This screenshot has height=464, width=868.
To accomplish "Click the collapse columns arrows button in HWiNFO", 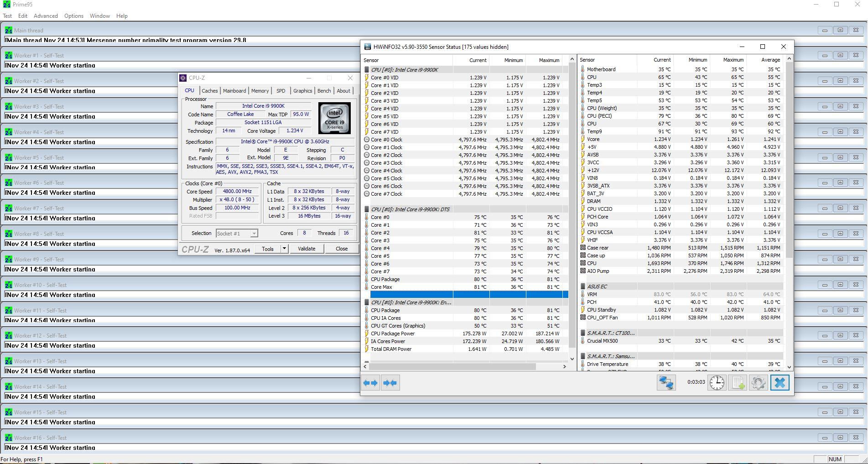I will coord(390,383).
